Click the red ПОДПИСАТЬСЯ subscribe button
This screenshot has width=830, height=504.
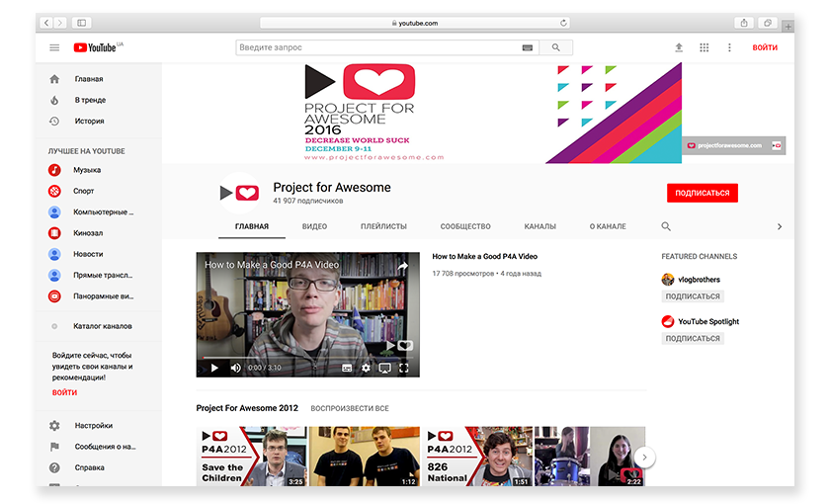pyautogui.click(x=702, y=193)
